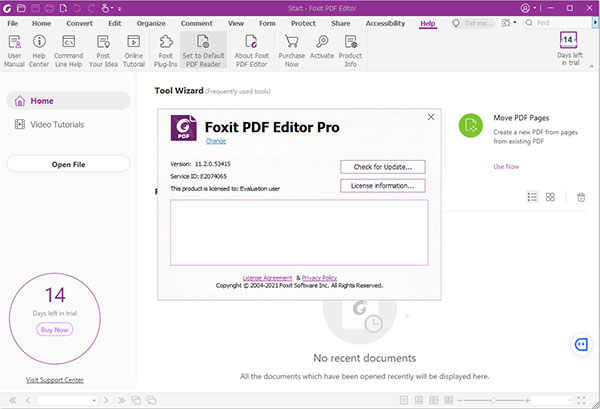The height and width of the screenshot is (409, 600).
Task: Open the Privacy Policy link
Action: point(320,278)
